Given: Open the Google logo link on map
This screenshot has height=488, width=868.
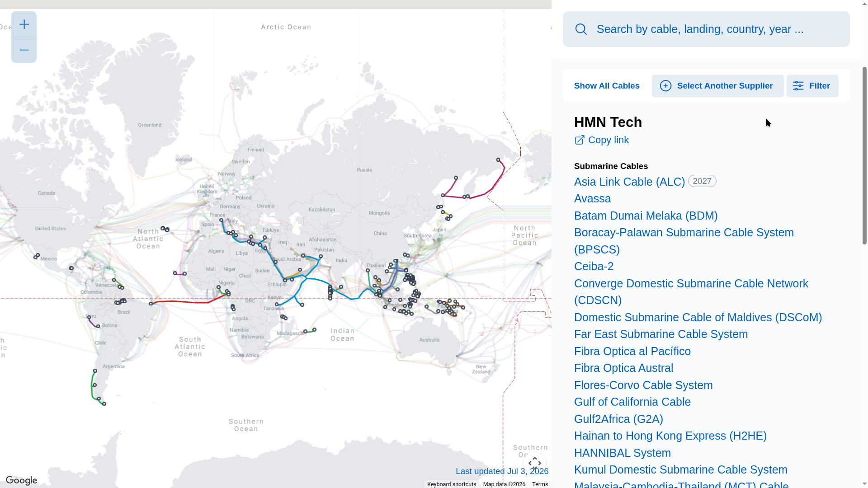Looking at the screenshot, I should (x=21, y=480).
